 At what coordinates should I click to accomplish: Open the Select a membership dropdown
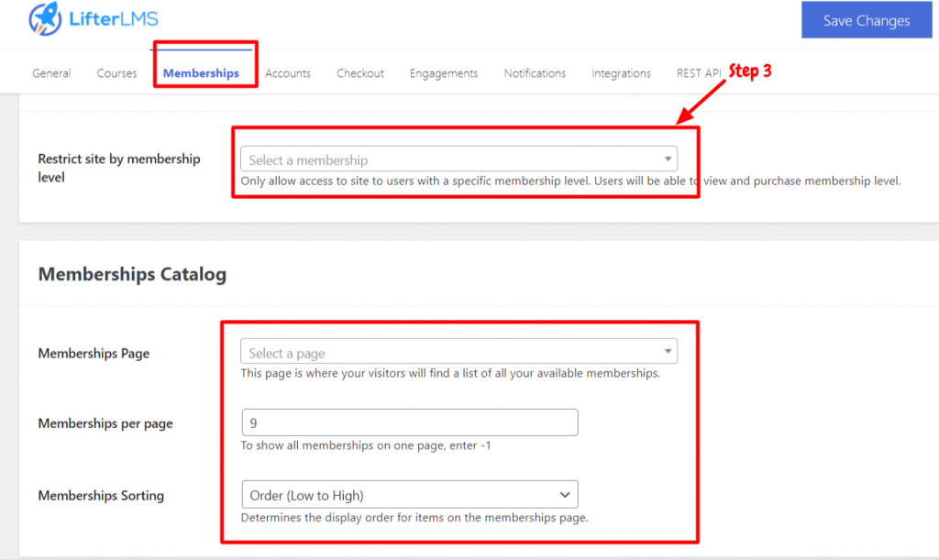pos(458,159)
